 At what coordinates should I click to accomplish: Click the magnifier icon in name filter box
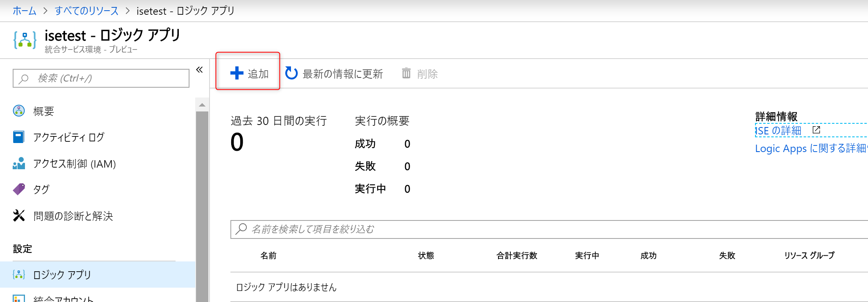click(x=241, y=229)
